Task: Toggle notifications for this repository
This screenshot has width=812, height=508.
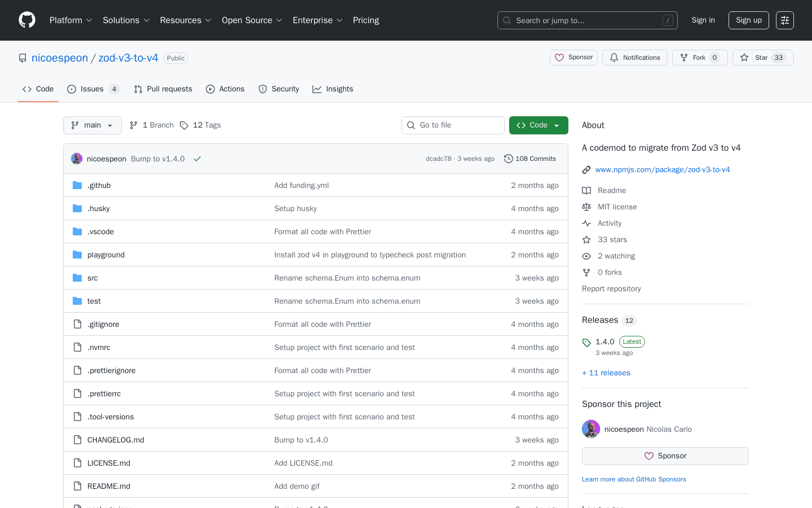Action: click(x=634, y=57)
